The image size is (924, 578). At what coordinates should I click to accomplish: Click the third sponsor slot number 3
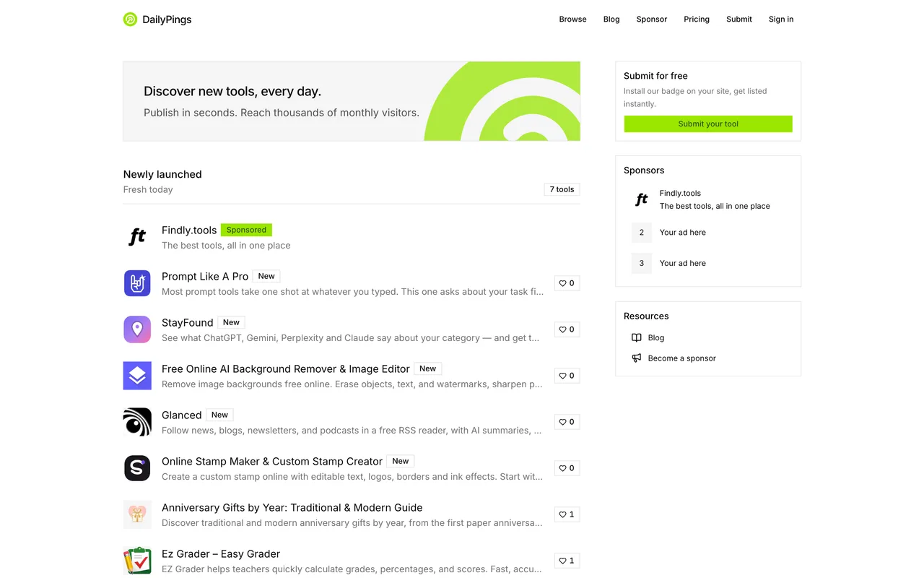[642, 263]
